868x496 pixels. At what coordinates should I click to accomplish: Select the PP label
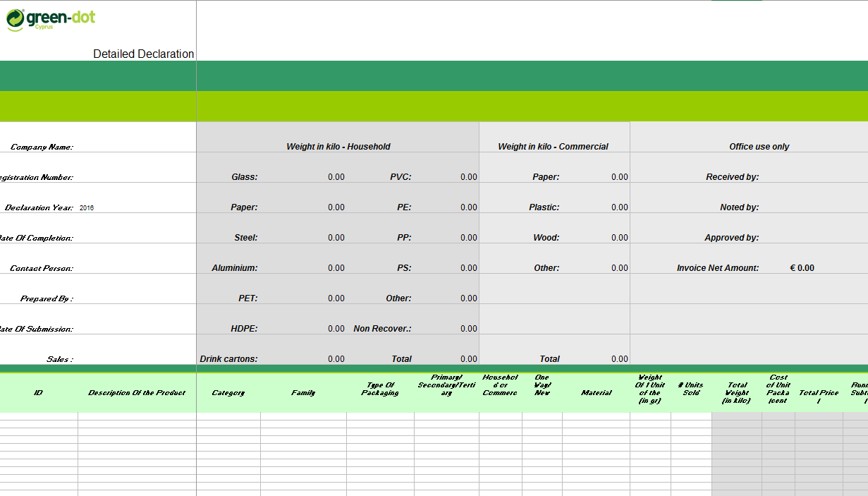coord(405,238)
